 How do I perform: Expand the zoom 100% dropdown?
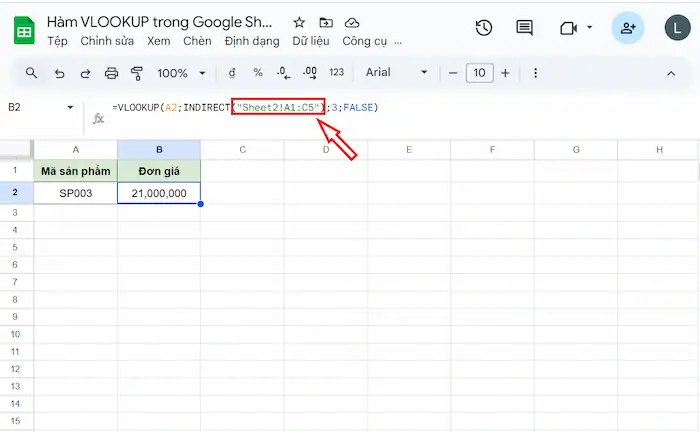tap(180, 73)
